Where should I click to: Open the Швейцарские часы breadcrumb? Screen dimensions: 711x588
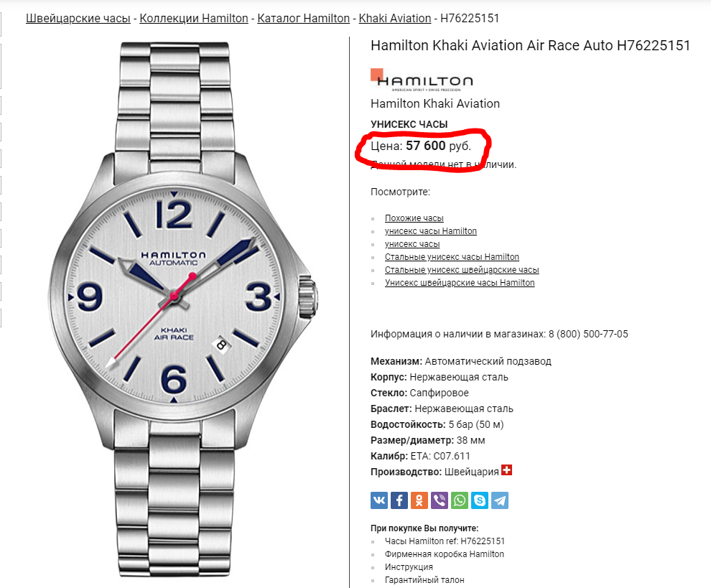[78, 18]
